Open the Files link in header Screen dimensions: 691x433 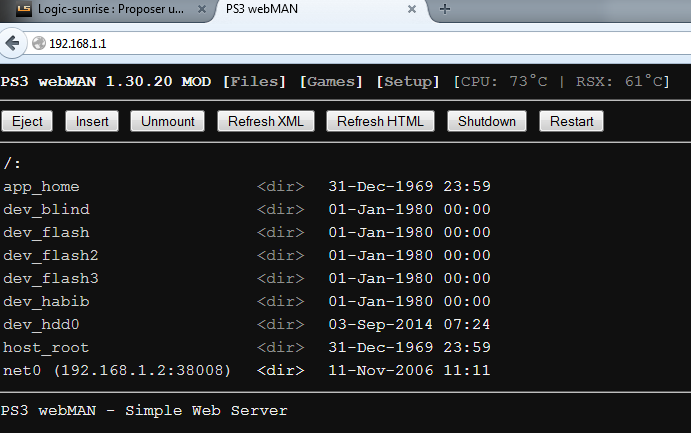pos(256,81)
